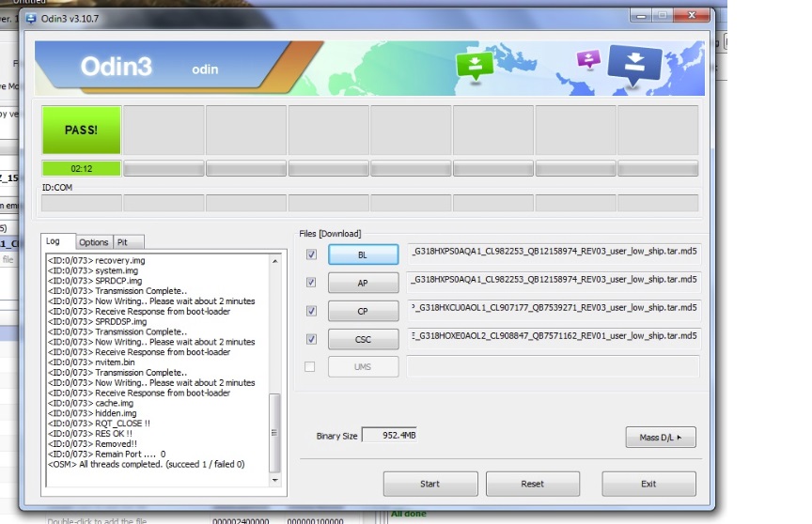Uncheck the AP file checkbox
Screen dimensions: 812x524
point(311,283)
